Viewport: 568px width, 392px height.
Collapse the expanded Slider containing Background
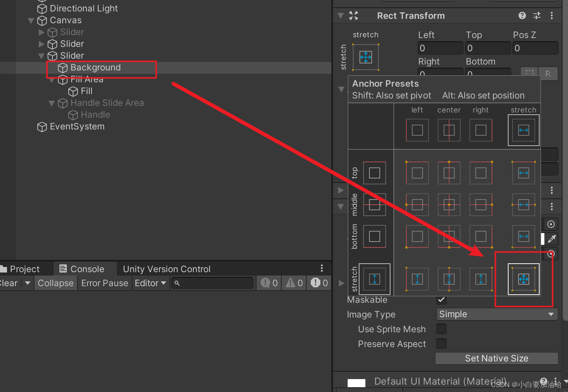(x=41, y=56)
